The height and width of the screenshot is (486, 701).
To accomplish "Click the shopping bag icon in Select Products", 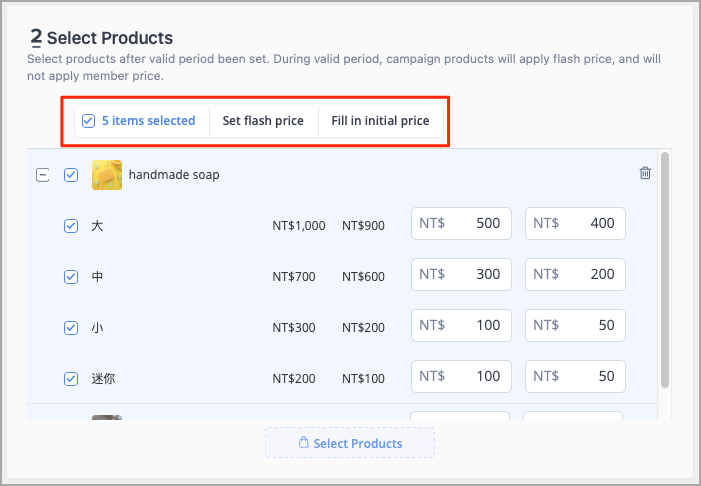I will click(304, 442).
